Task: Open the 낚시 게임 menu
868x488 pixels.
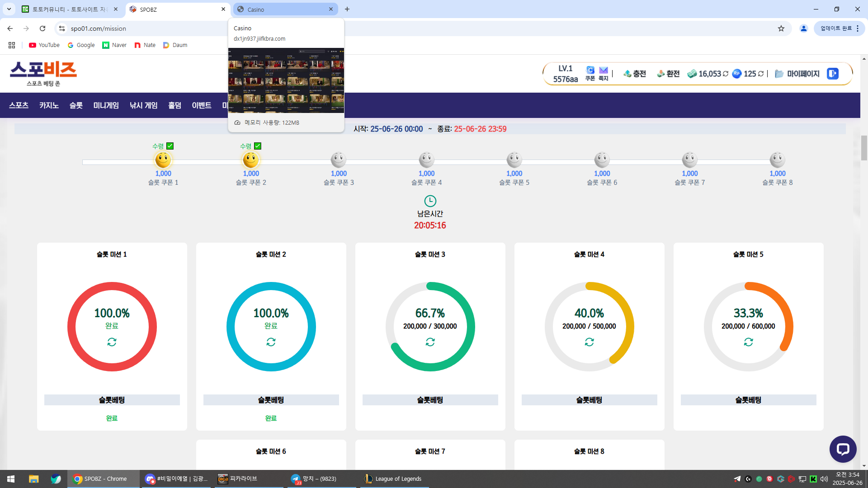Action: [x=144, y=105]
